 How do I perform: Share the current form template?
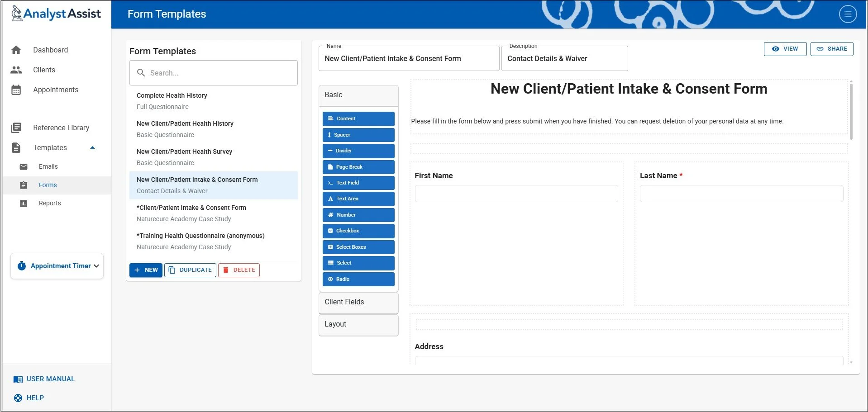pyautogui.click(x=832, y=49)
